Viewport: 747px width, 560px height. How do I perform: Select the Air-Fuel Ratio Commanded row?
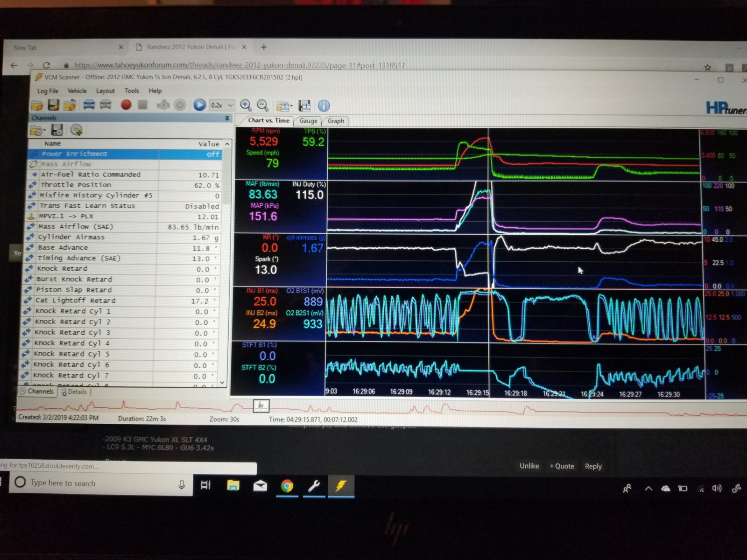click(125, 175)
